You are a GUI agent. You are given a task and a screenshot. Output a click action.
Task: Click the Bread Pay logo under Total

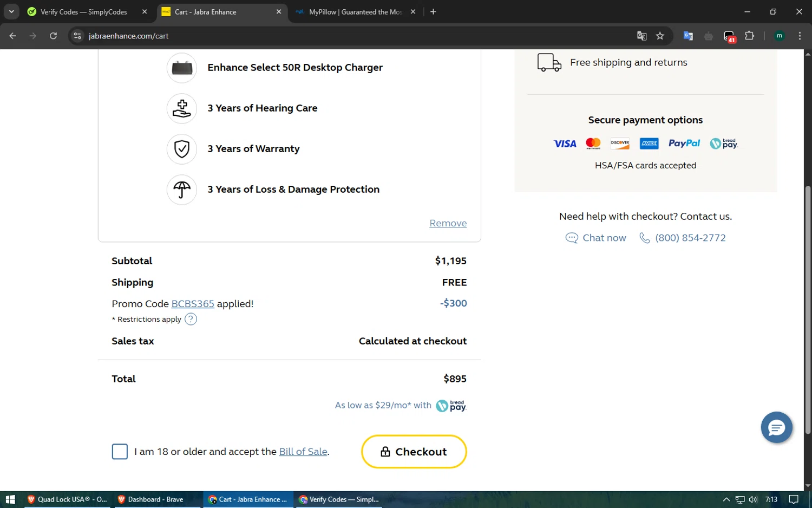click(x=451, y=406)
